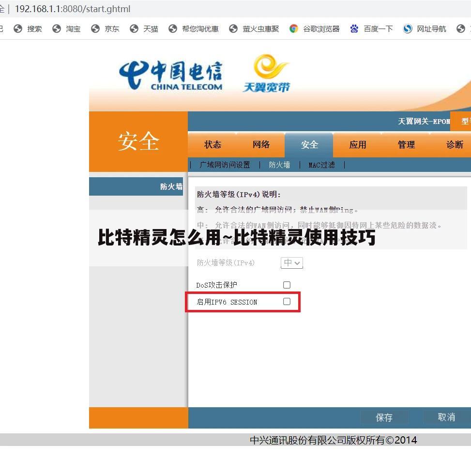This screenshot has width=471, height=476.
Task: Open the MAC过滤 submenu item
Action: coord(322,165)
